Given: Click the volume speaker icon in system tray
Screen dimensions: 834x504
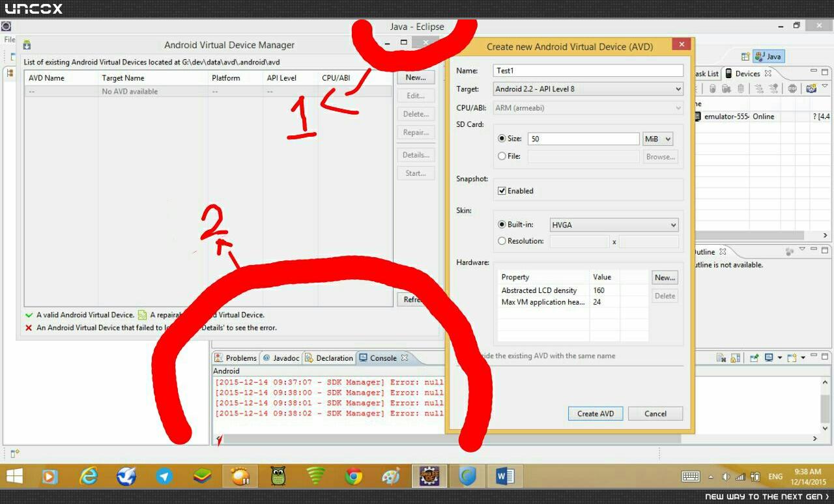Looking at the screenshot, I should click(x=726, y=477).
